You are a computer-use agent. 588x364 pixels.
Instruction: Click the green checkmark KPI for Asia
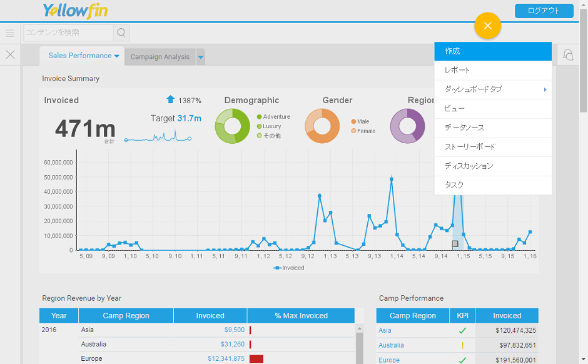[462, 330]
